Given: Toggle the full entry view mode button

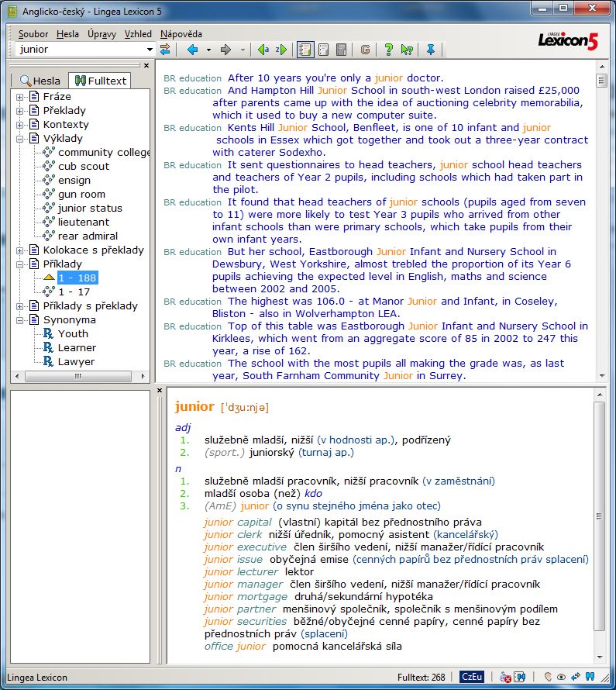Looking at the screenshot, I should [x=305, y=50].
